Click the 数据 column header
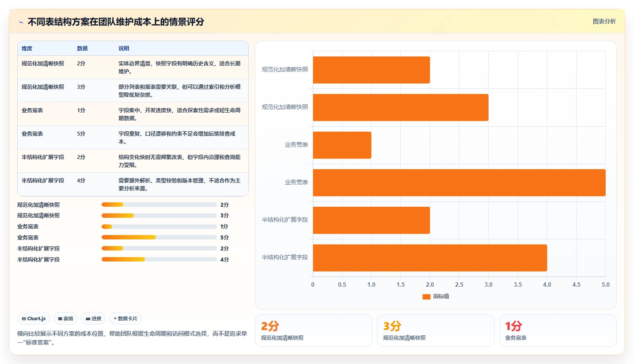Image resolution: width=634 pixels, height=364 pixels. click(82, 49)
